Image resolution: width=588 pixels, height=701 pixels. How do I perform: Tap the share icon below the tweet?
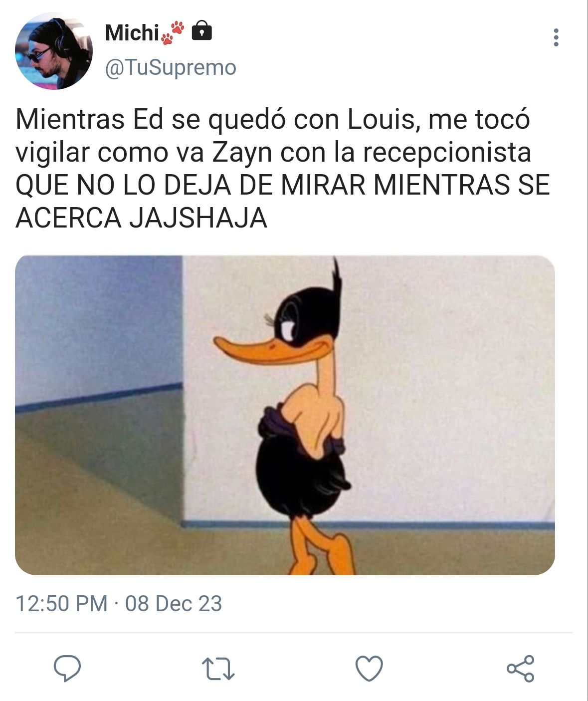pos(520,669)
